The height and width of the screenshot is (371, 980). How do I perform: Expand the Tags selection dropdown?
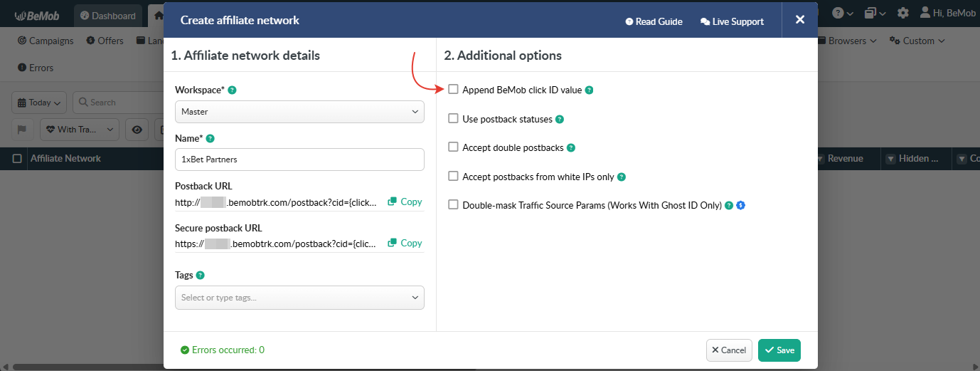pos(299,298)
